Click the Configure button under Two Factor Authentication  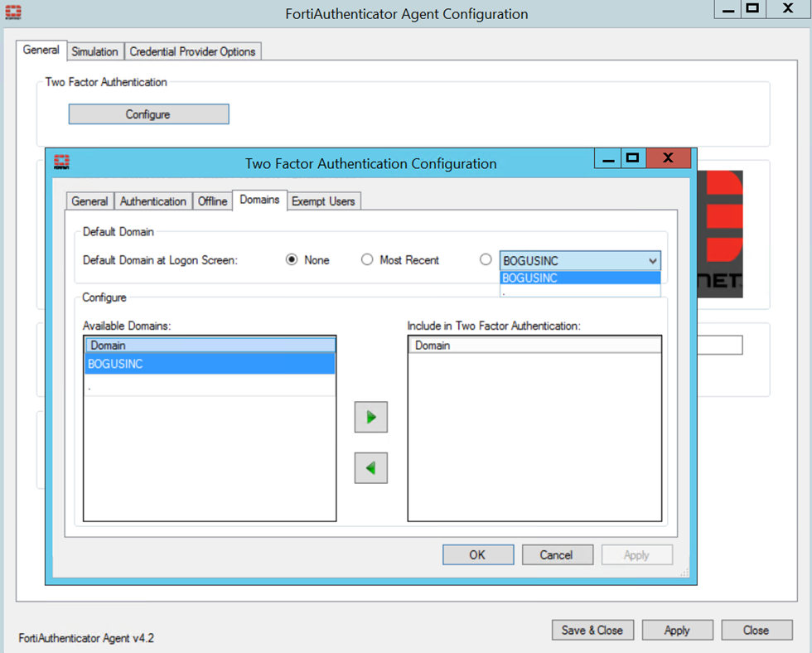click(148, 114)
